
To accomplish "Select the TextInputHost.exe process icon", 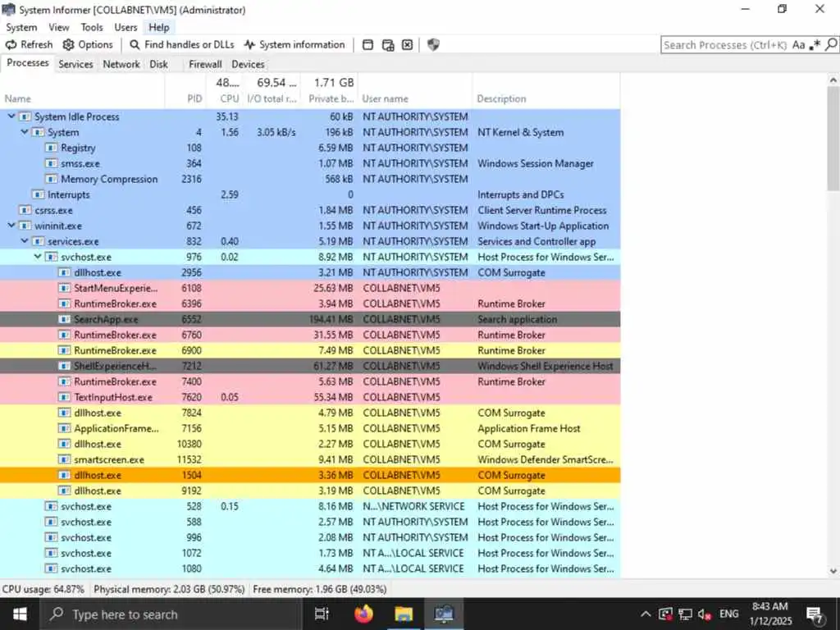I will [64, 397].
